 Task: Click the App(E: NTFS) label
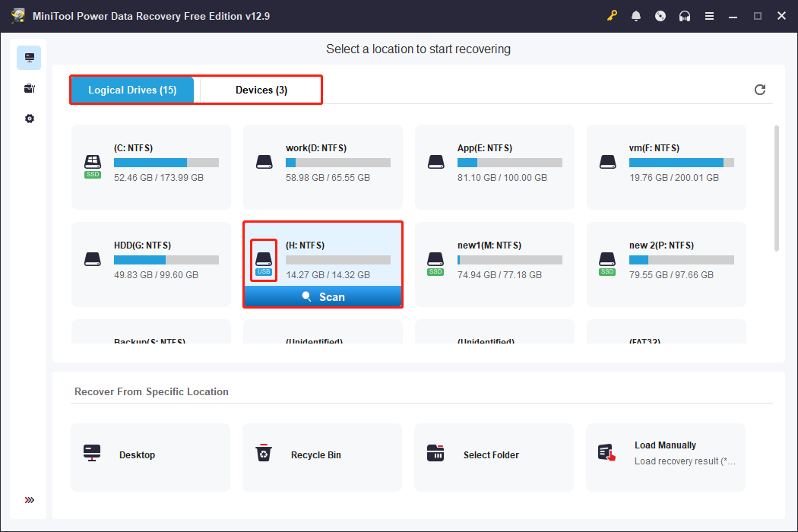coord(485,148)
